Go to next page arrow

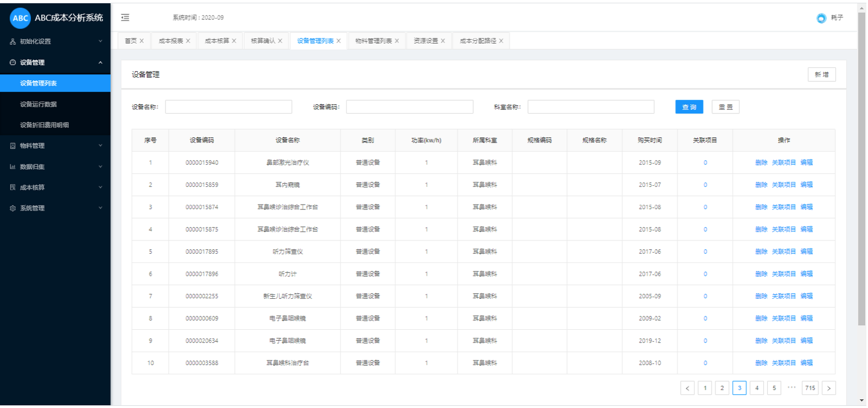[828, 388]
